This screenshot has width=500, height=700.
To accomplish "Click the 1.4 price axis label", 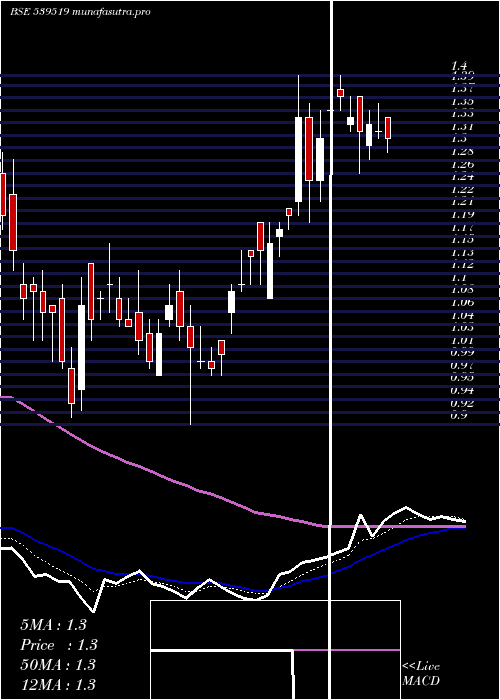I will (x=459, y=66).
